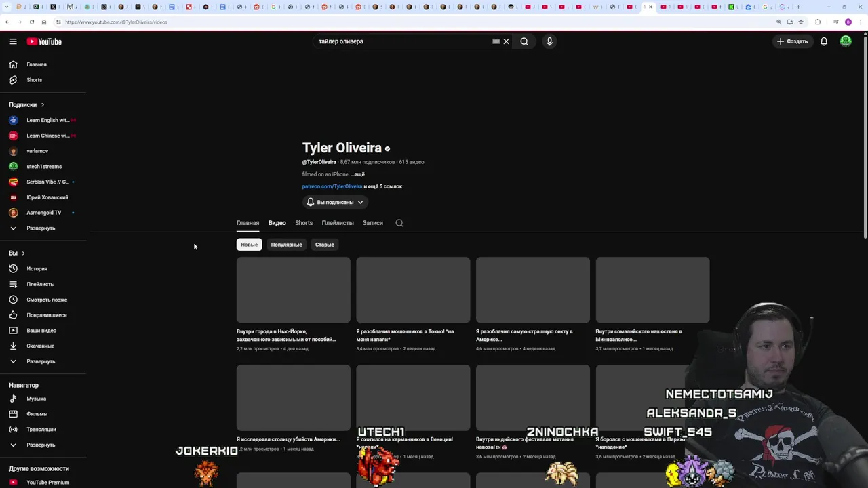This screenshot has width=868, height=488.
Task: Open the on-screen keyboard icon in the search box
Action: (496, 41)
